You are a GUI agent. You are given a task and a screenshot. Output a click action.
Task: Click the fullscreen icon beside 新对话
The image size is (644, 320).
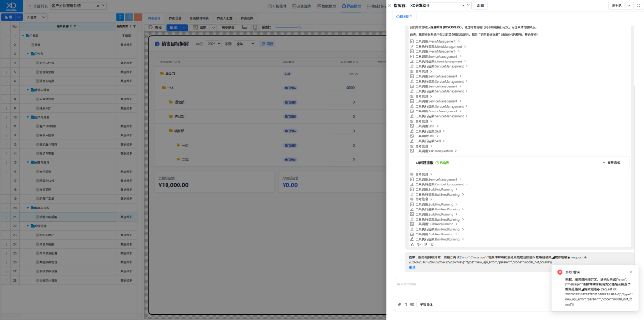point(639,6)
